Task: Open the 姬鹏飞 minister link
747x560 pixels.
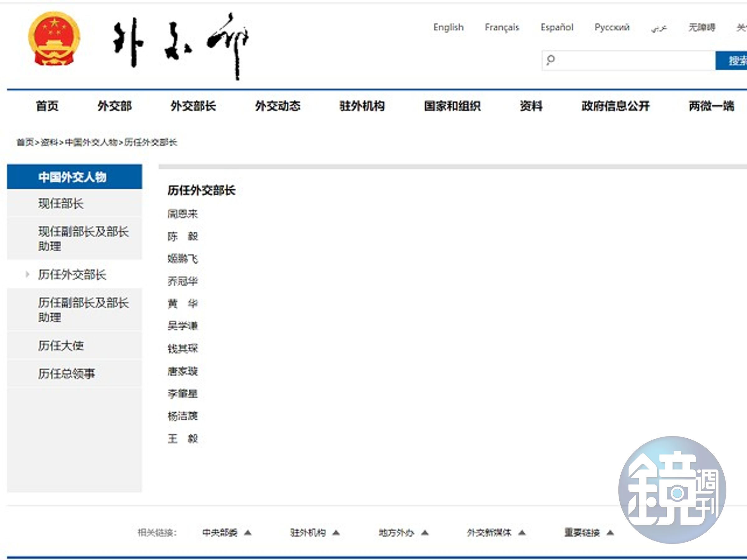Action: [x=183, y=259]
